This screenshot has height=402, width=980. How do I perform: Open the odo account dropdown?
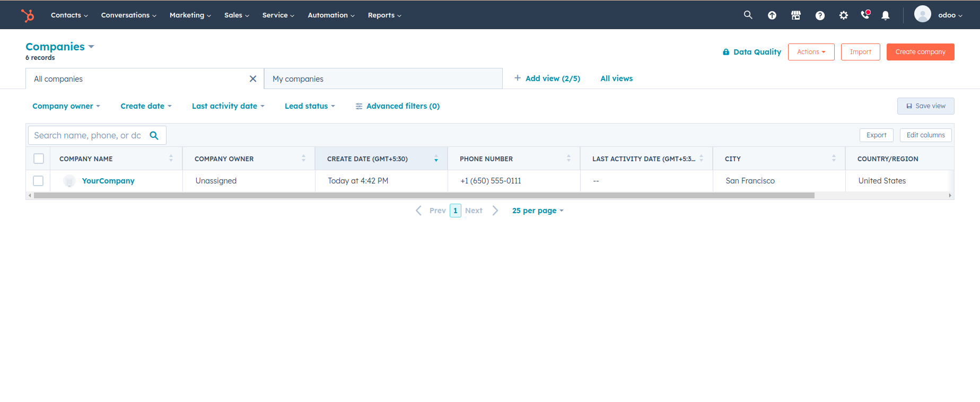point(950,15)
